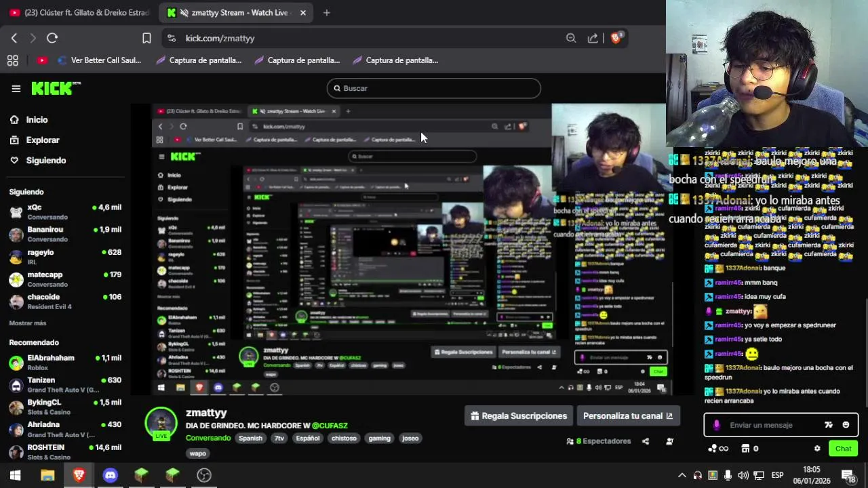Open matecapp channel in the sidebar

pos(65,279)
